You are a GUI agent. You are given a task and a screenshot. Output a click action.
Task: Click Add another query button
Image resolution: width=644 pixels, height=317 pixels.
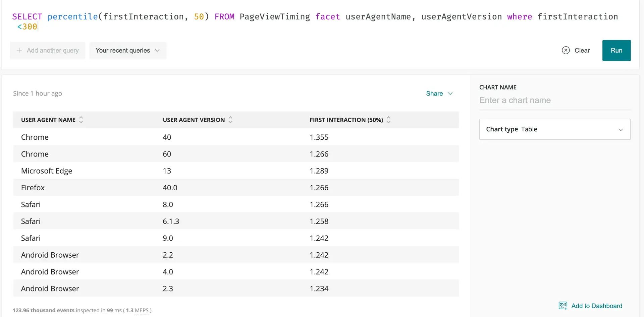tap(48, 50)
